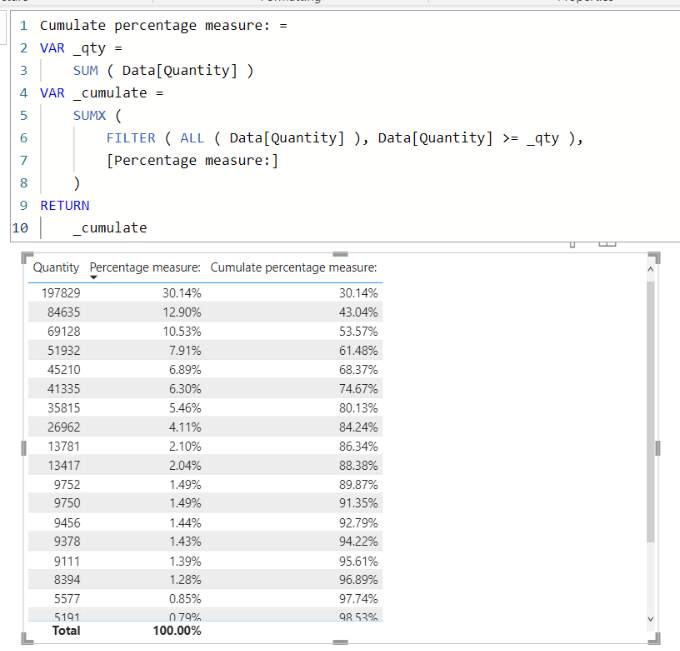Click the 61.48% cumulate cell
Screen dimensions: 680x651
point(358,350)
